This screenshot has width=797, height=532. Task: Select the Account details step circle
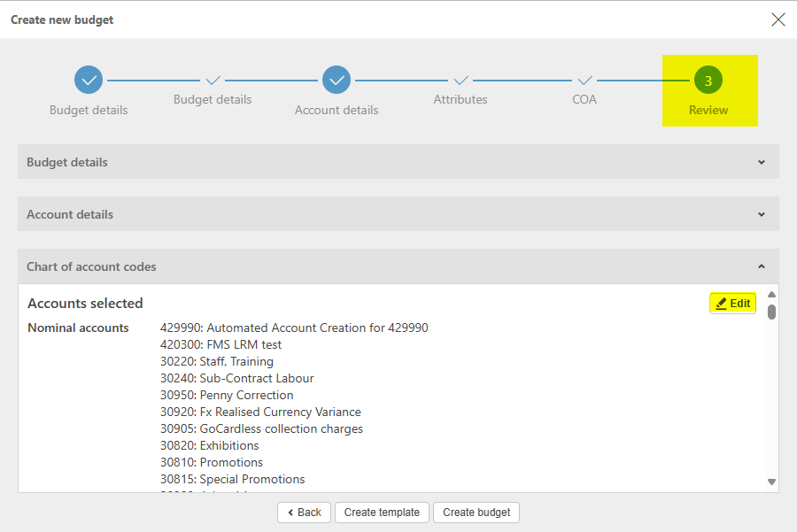point(337,80)
